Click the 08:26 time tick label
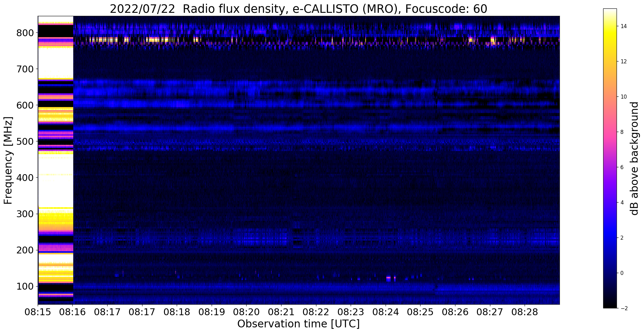Viewport: 644px width, 333px height. [x=455, y=312]
